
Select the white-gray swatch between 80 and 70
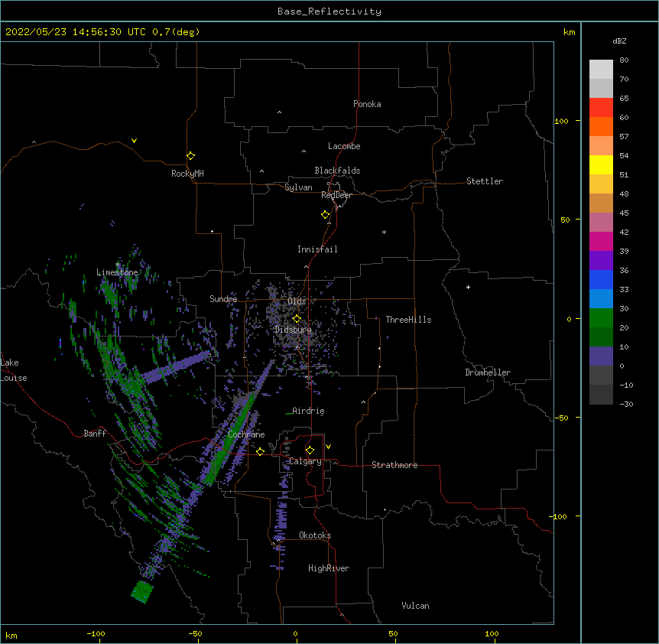601,70
